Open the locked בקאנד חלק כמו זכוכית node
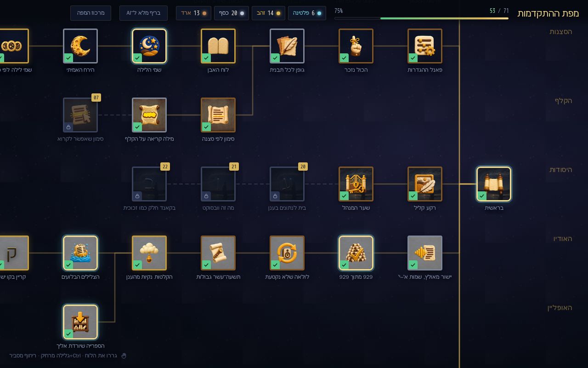The height and width of the screenshot is (368, 588). coord(149,184)
